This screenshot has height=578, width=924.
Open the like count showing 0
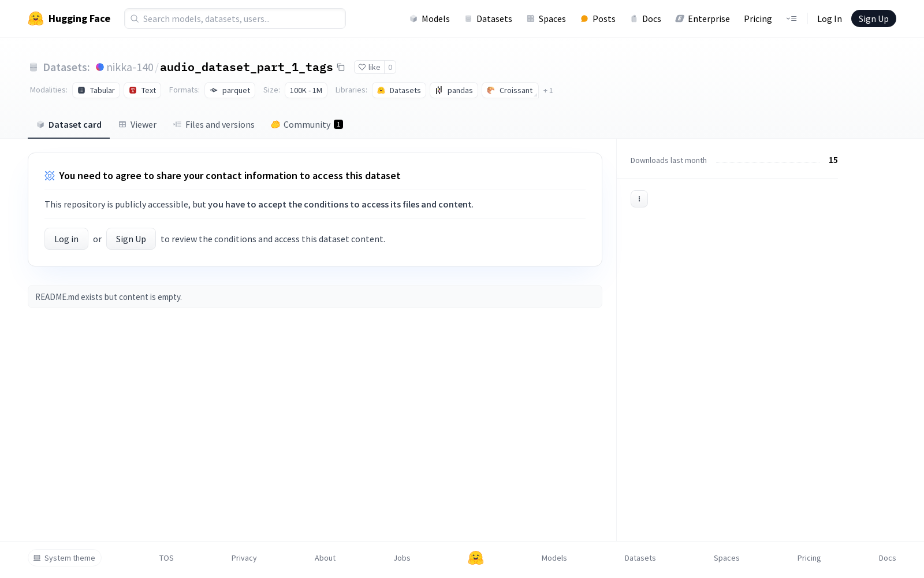pyautogui.click(x=390, y=67)
